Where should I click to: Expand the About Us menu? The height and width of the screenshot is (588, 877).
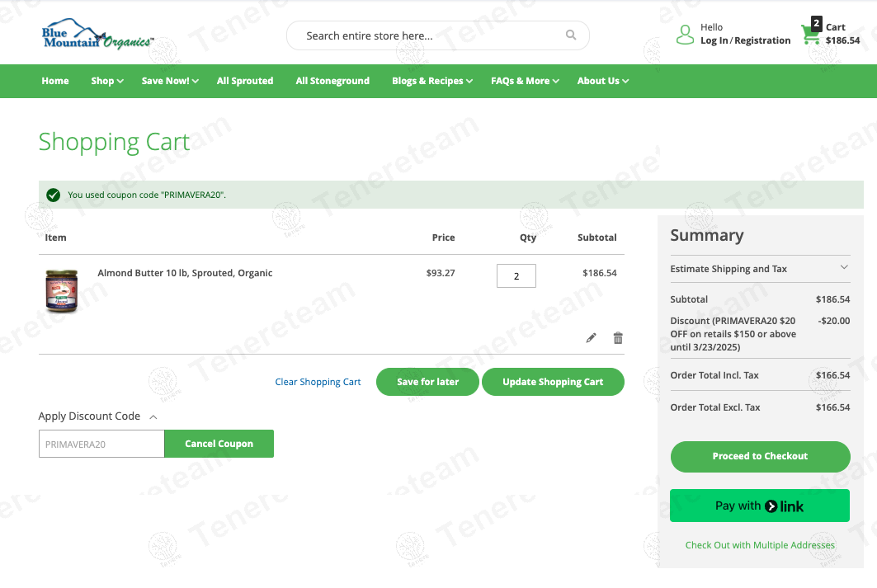(602, 81)
